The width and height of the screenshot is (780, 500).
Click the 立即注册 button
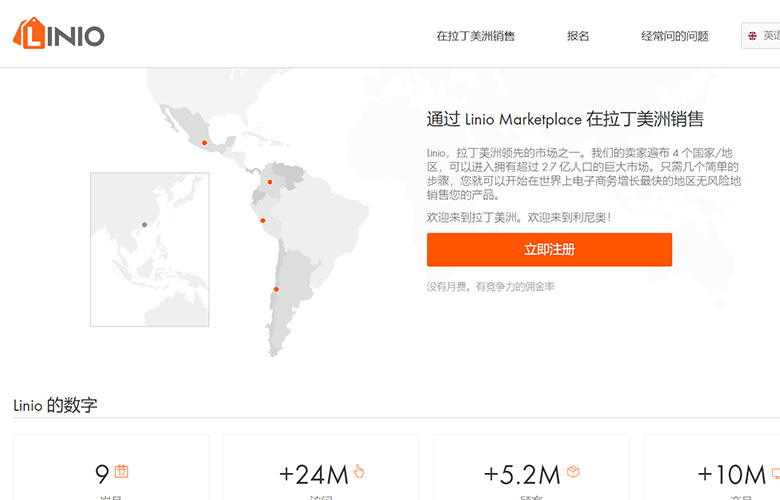pyautogui.click(x=549, y=249)
